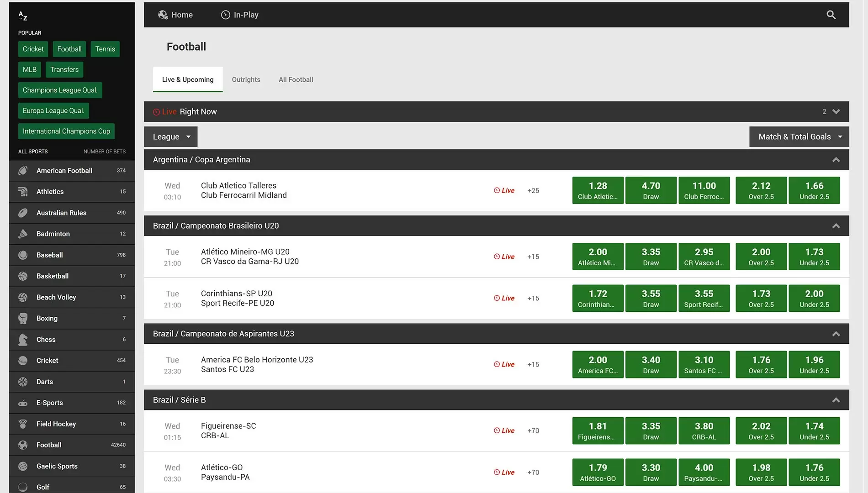Viewport: 868px width, 493px height.
Task: Collapse the Live Right Now panel
Action: [x=836, y=112]
